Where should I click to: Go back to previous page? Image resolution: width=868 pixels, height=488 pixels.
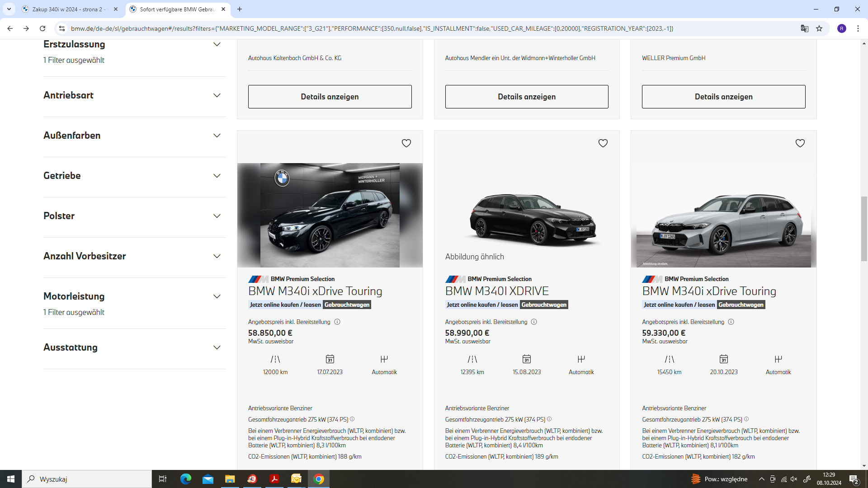coord(10,28)
